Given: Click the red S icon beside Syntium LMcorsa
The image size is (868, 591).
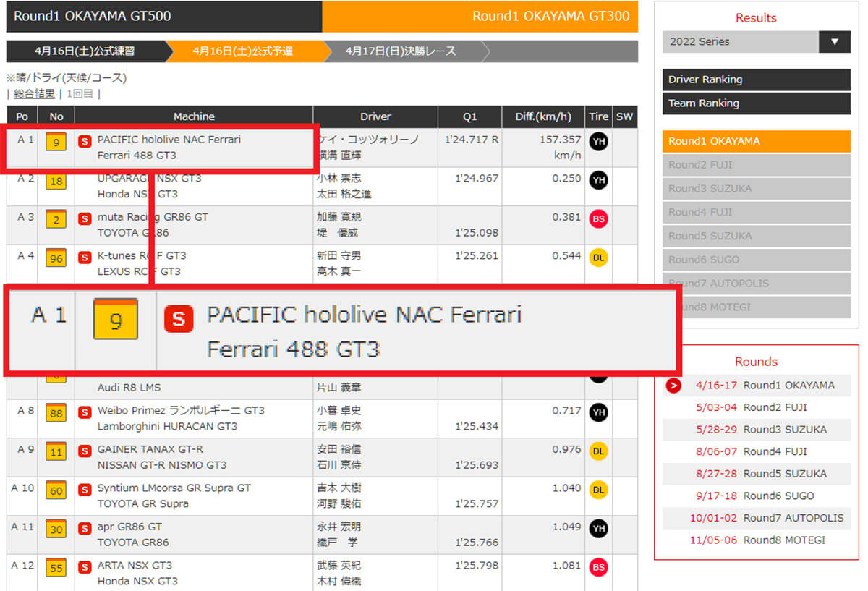Looking at the screenshot, I should click(85, 489).
